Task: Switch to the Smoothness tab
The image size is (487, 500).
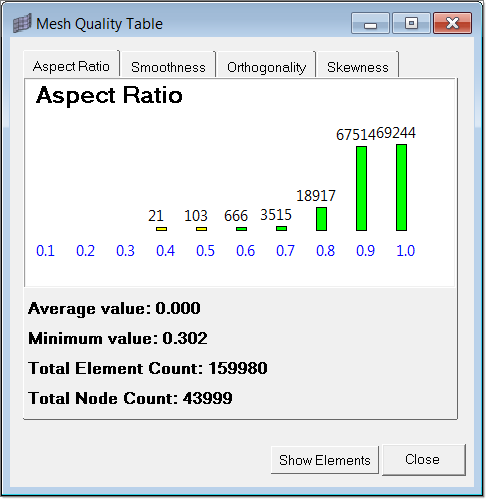Action: (168, 67)
